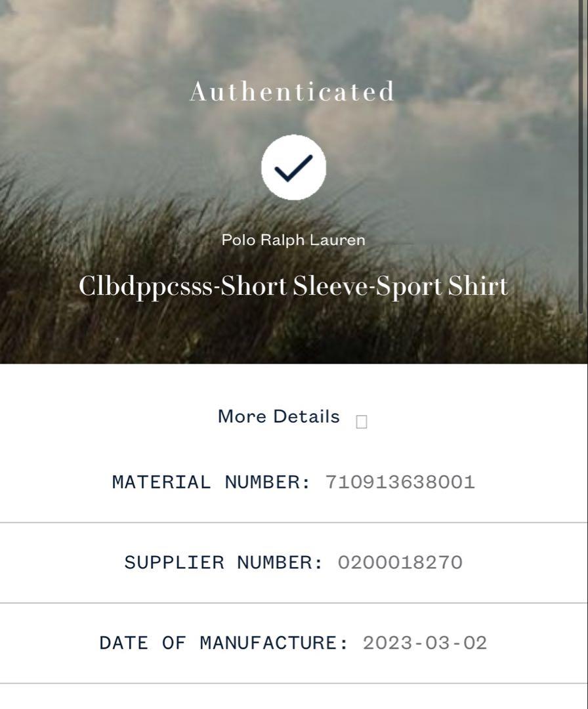The width and height of the screenshot is (588, 709).
Task: Select the material number value 710913638001
Action: 400,482
